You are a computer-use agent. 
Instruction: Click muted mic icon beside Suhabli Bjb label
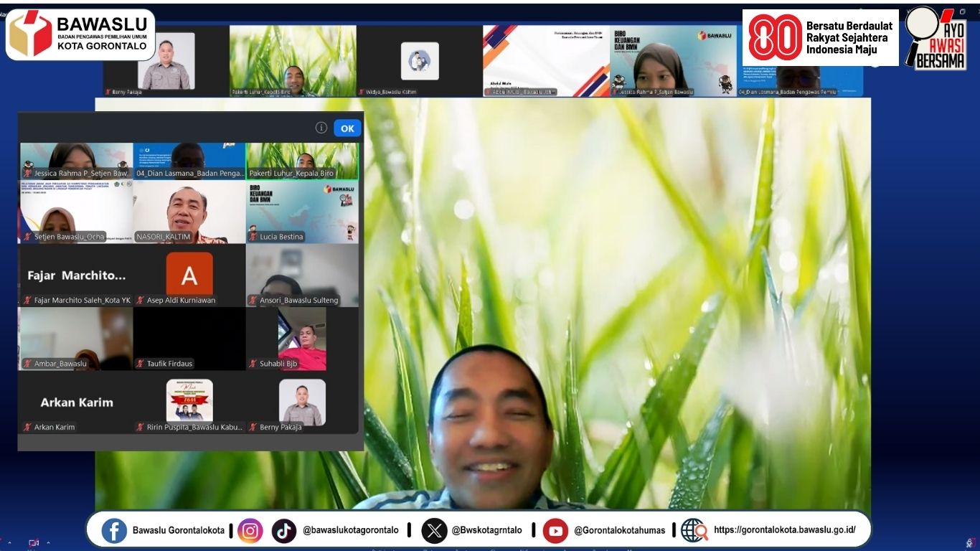pos(253,364)
